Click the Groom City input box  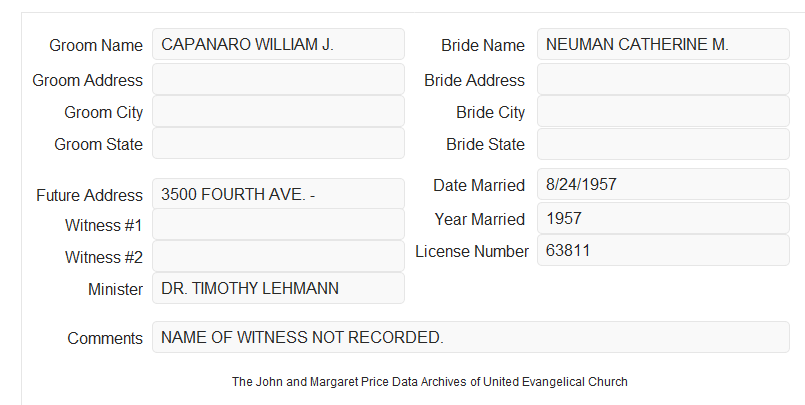pos(278,111)
